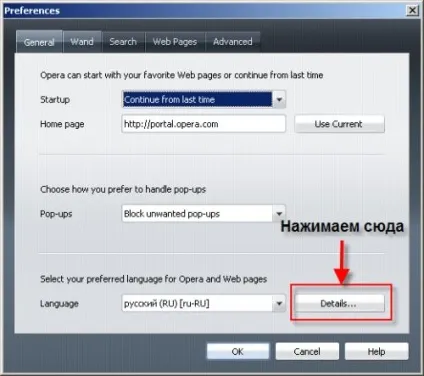Open Help for Preferences

coord(376,351)
